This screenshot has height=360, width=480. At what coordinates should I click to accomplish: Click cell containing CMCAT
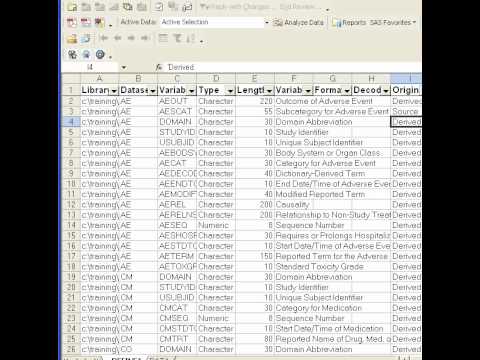(x=177, y=308)
